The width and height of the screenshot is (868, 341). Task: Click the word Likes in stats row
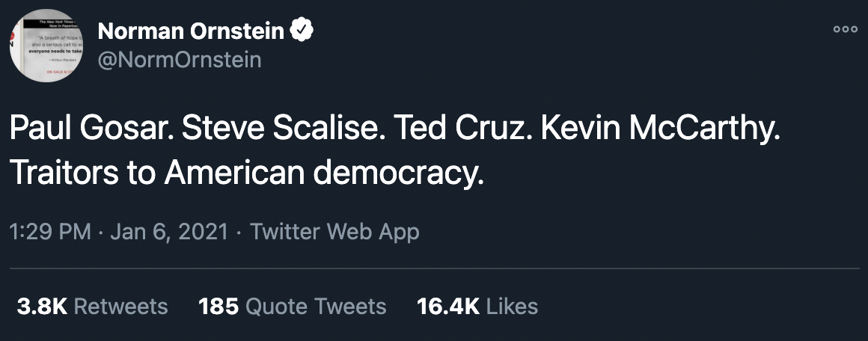(512, 306)
